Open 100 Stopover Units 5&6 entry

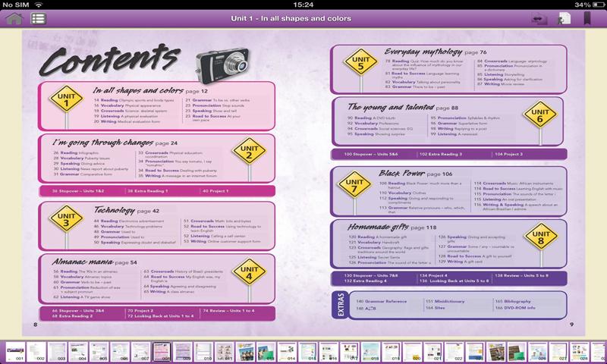pos(371,154)
